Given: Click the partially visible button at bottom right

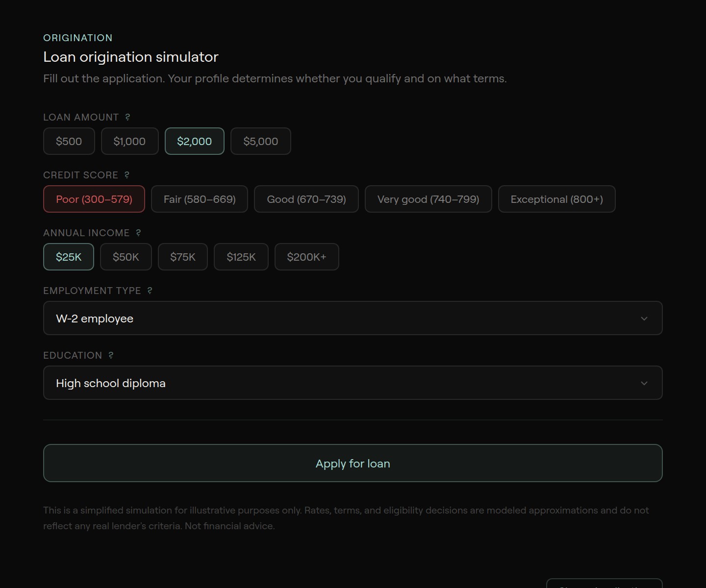Looking at the screenshot, I should 605,585.
